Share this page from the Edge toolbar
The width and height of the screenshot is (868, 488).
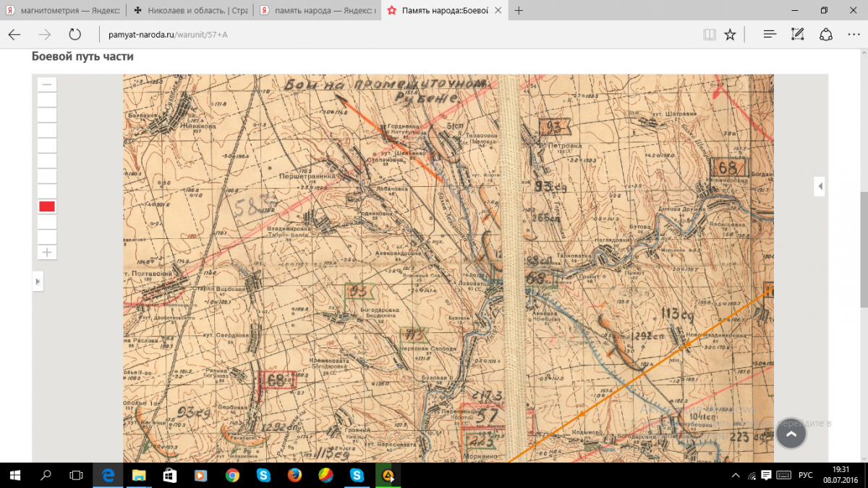pyautogui.click(x=825, y=34)
